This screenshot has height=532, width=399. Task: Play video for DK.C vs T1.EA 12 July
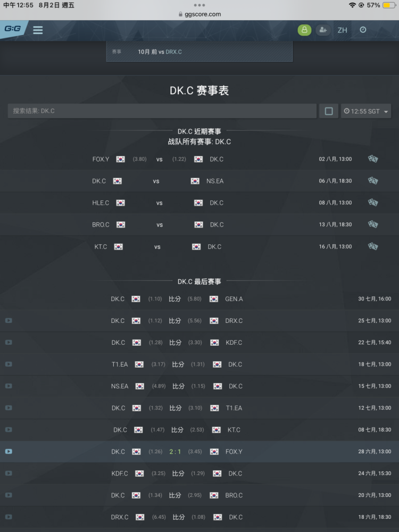tap(9, 408)
